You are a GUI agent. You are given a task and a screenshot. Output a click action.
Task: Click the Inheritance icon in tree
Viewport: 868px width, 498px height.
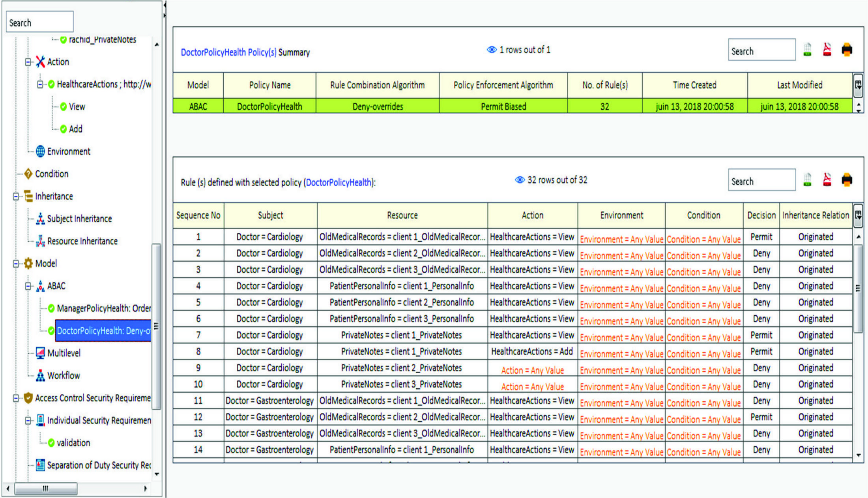click(x=28, y=196)
